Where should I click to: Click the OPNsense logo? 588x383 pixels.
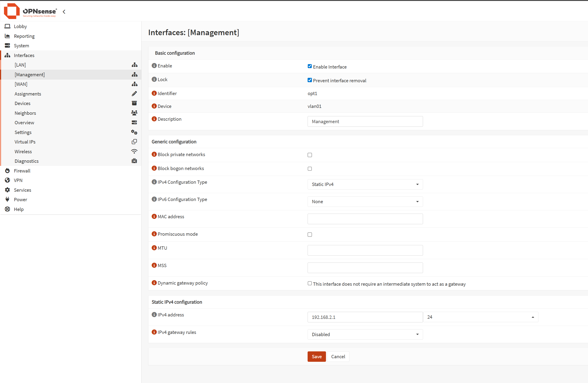(30, 11)
